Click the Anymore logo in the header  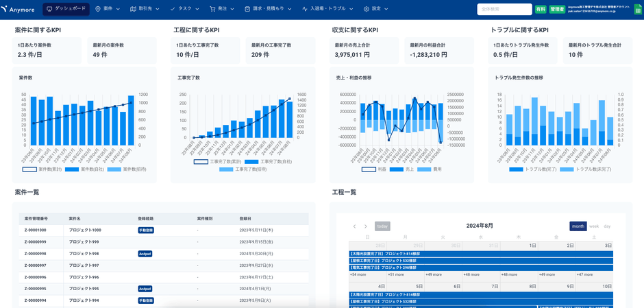[x=19, y=9]
